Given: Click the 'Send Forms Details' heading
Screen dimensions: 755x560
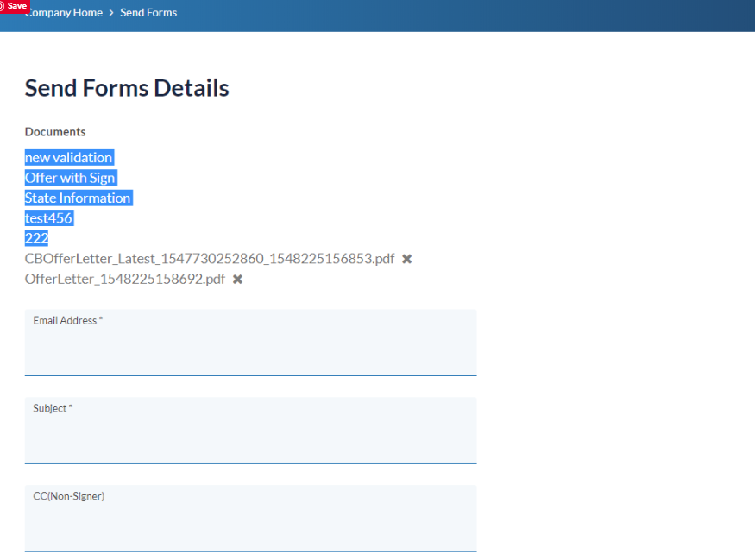Looking at the screenshot, I should (127, 88).
